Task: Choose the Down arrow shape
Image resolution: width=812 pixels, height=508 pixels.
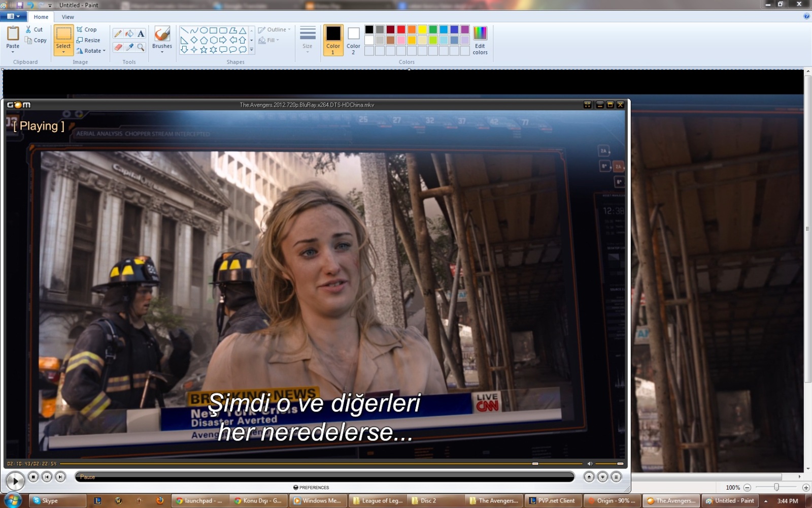Action: point(184,50)
